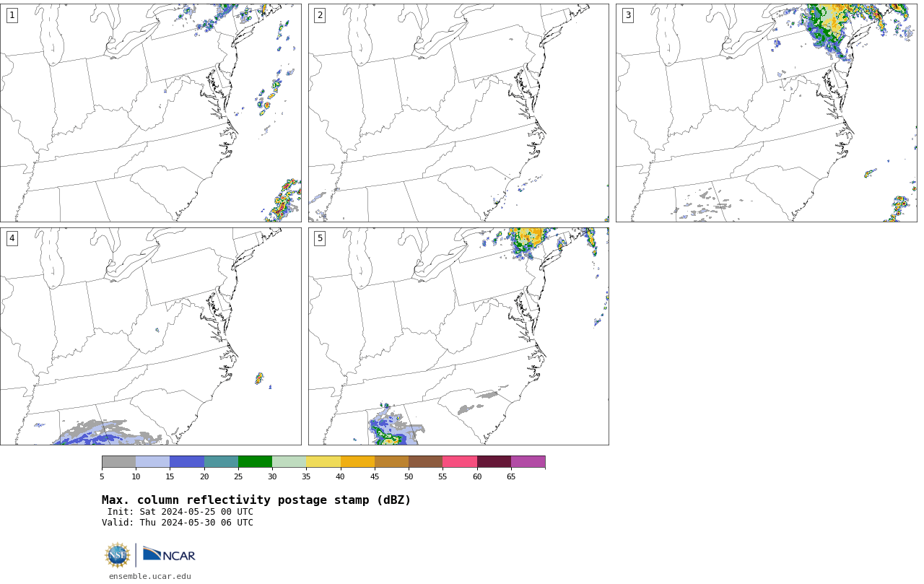Click the NSF logo
The height and width of the screenshot is (584, 924).
click(x=118, y=555)
